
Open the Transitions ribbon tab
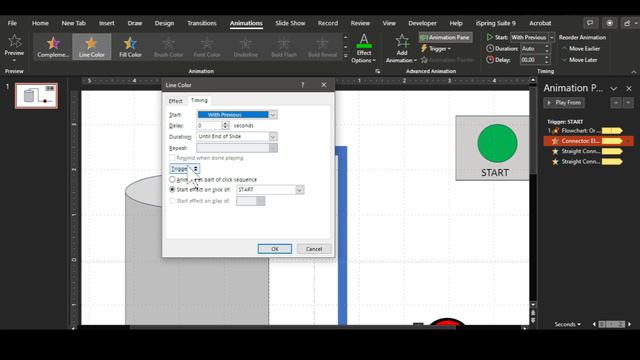pos(202,23)
